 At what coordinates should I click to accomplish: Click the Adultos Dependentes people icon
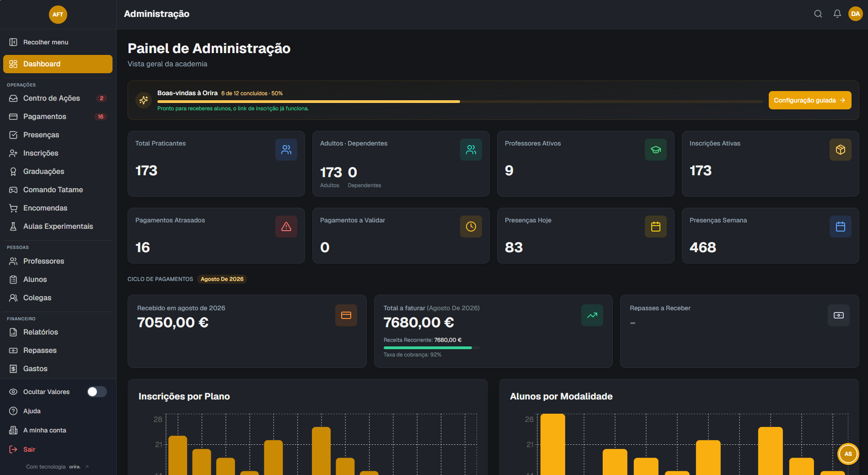[x=471, y=150]
